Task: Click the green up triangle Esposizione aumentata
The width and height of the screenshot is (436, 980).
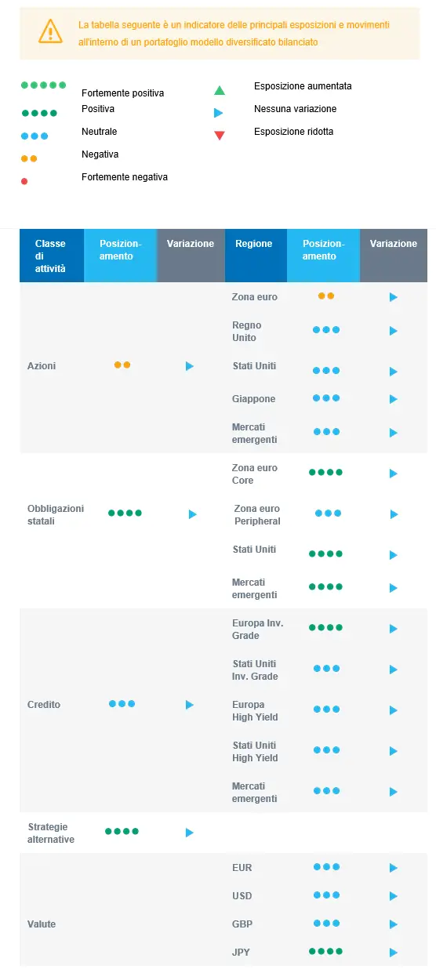Action: pos(220,90)
